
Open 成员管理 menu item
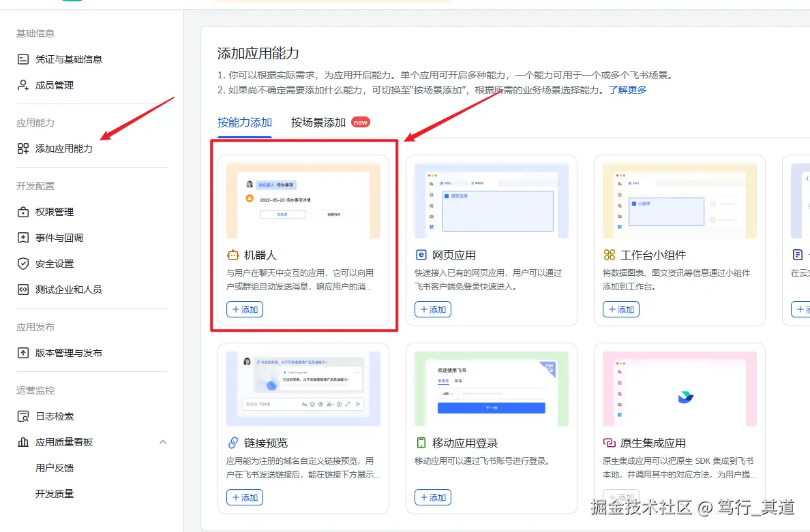55,85
